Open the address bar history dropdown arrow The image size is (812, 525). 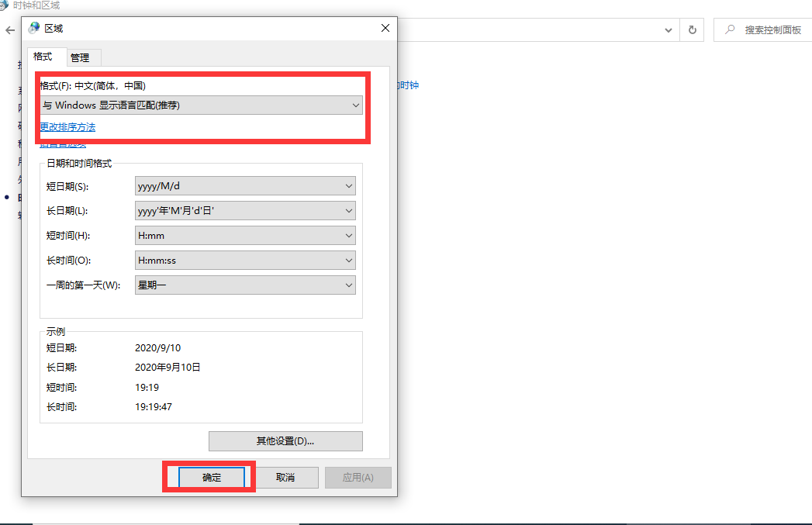pos(669,29)
